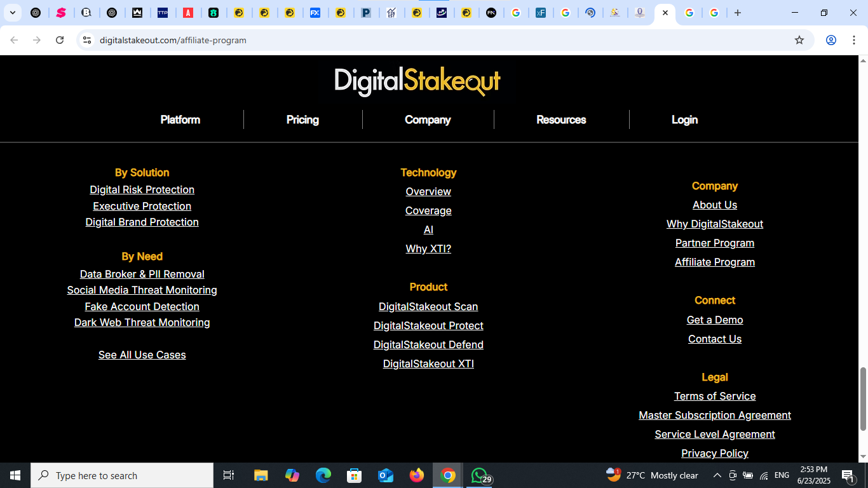Open the notification center icon
The width and height of the screenshot is (868, 488).
click(x=848, y=475)
